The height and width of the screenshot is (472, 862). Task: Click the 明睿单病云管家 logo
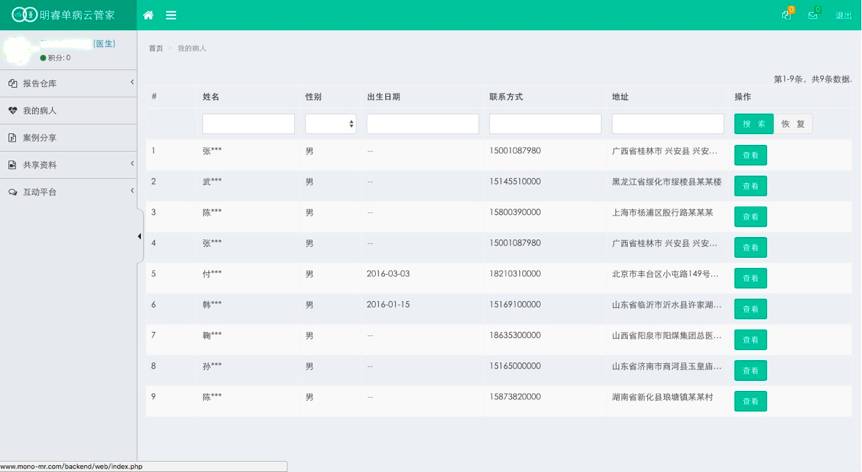[68, 15]
